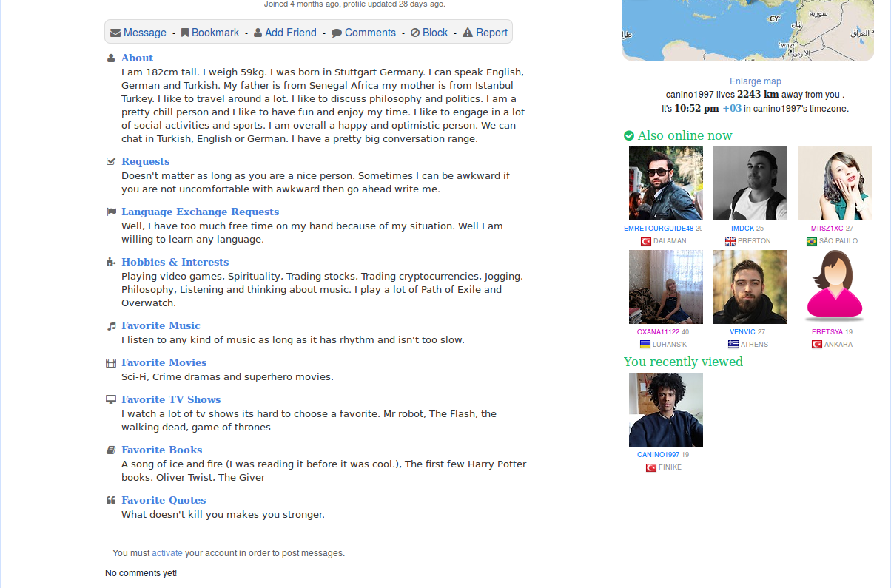
Task: Click the monitor icon next to Favorite TV Shows
Action: (x=111, y=399)
